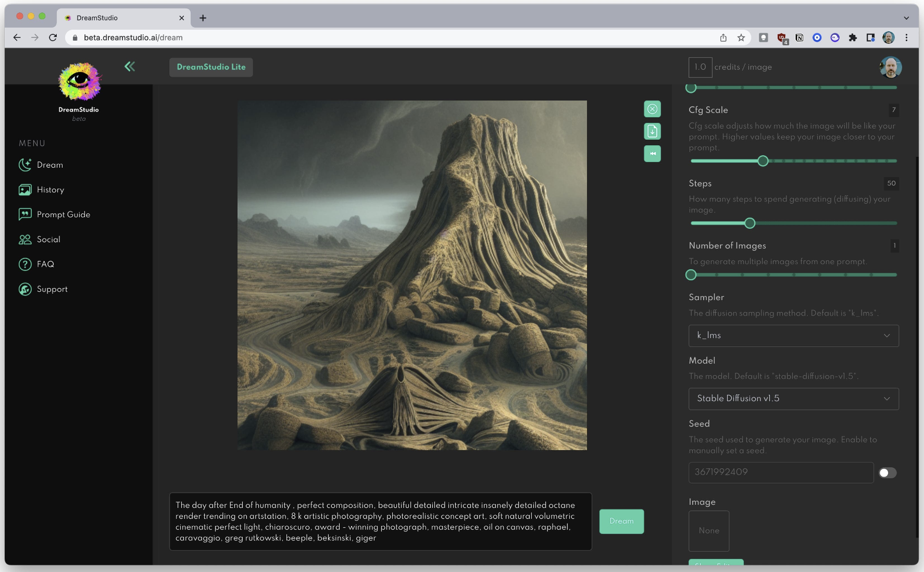Go to Prompt Guide menu item
The image size is (924, 572).
[x=63, y=215]
